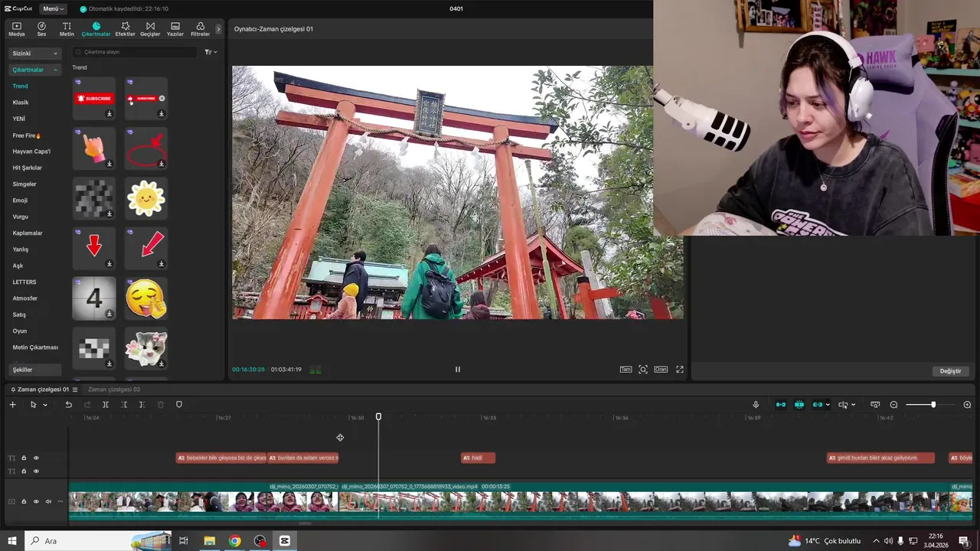Select the 'hadi' caption clip
Viewport: 980px width, 551px height.
[x=478, y=458]
